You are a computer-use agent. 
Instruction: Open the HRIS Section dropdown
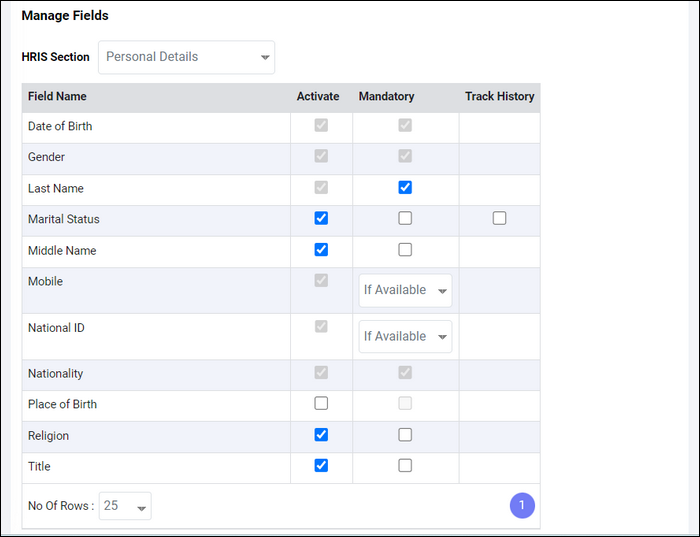coord(186,57)
